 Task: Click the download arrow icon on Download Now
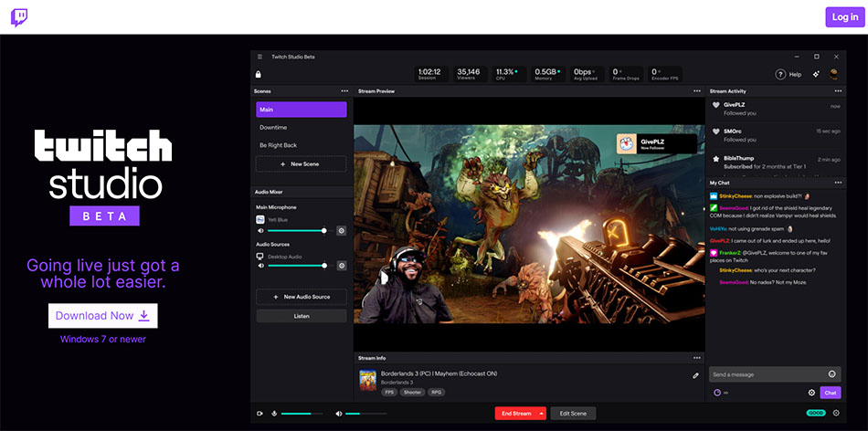click(x=144, y=315)
